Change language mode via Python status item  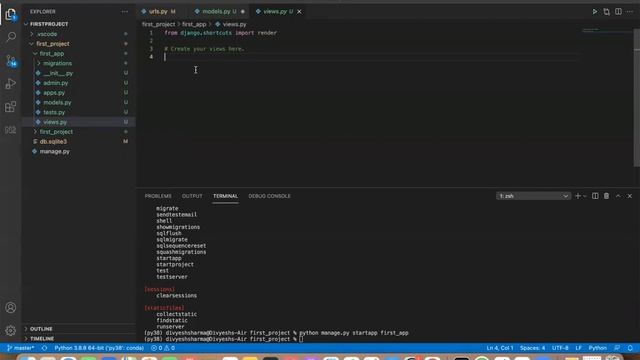(x=598, y=348)
